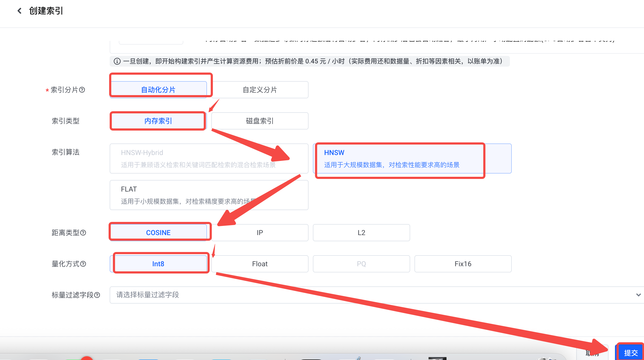This screenshot has height=360, width=644.
Task: Select PQ quantization
Action: click(x=362, y=264)
